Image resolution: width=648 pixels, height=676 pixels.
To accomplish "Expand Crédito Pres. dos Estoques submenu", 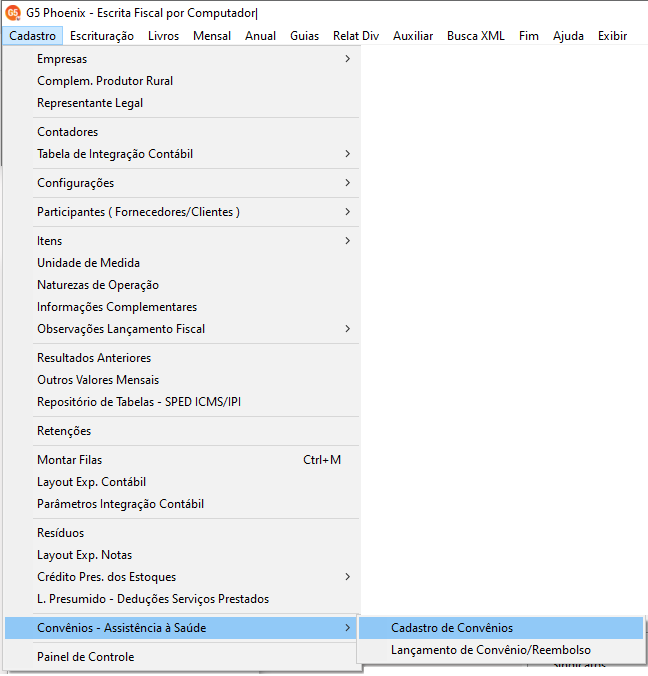I will click(182, 576).
